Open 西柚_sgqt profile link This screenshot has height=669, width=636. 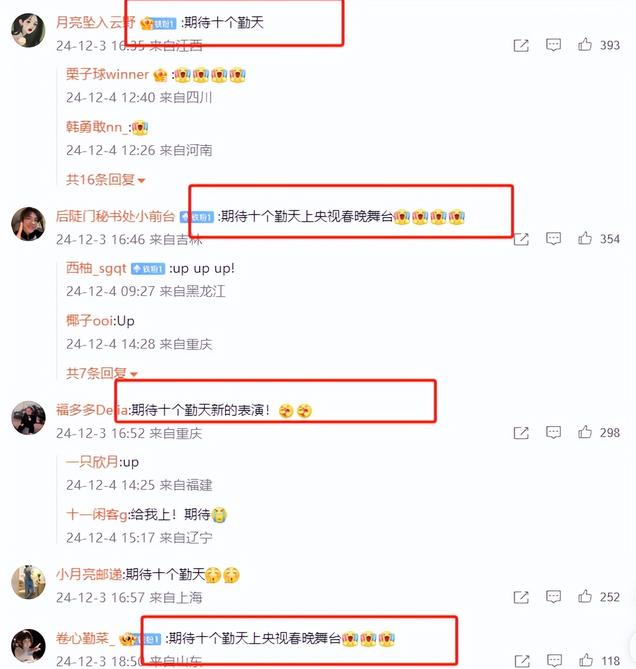click(x=96, y=268)
